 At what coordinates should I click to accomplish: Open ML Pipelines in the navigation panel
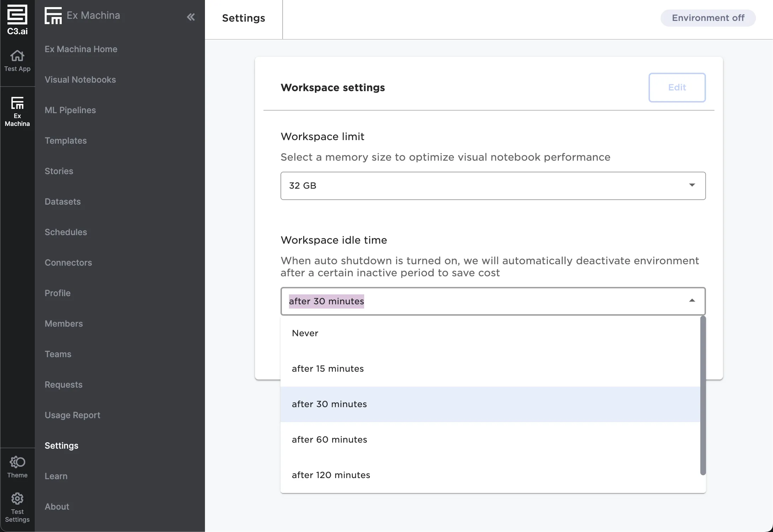pyautogui.click(x=70, y=110)
